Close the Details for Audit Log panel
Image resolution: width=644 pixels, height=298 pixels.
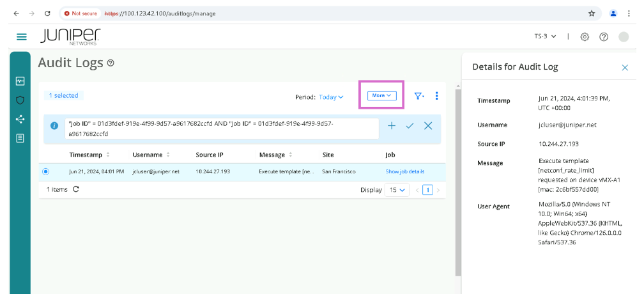click(625, 67)
